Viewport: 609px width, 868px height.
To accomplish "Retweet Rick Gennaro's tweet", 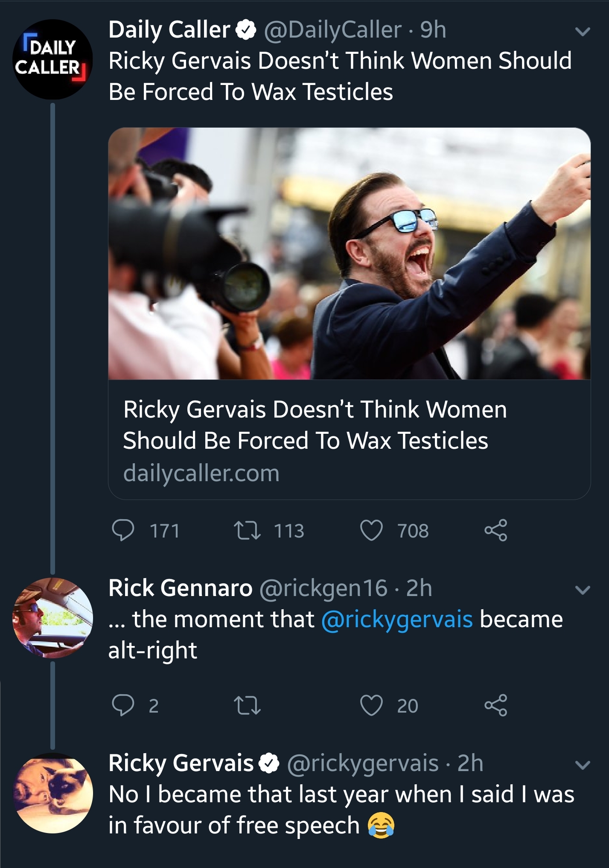I will 247,705.
